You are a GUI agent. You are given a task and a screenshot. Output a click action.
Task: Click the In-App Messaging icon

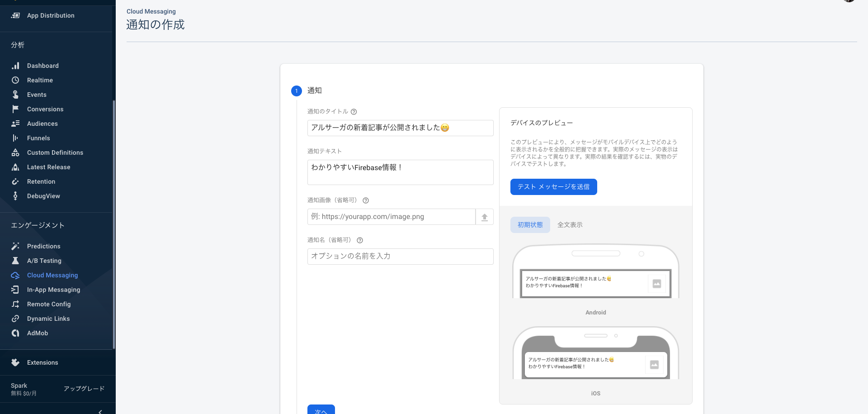pos(15,290)
